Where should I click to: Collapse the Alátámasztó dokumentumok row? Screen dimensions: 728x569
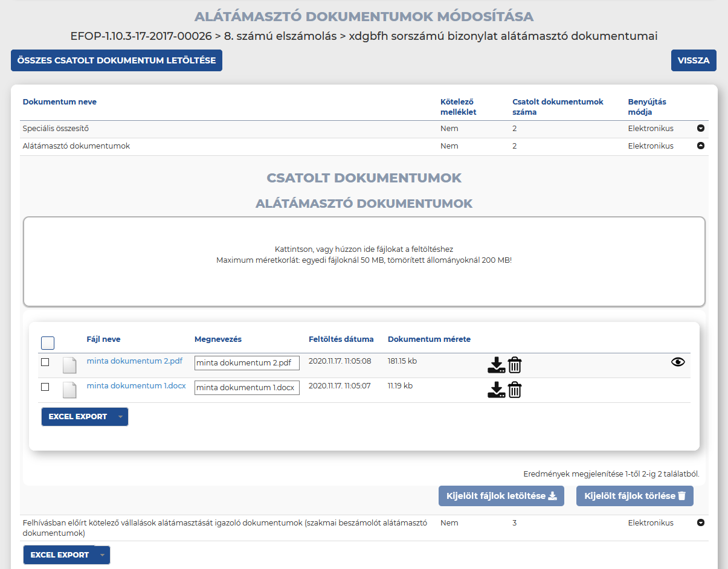pyautogui.click(x=701, y=146)
